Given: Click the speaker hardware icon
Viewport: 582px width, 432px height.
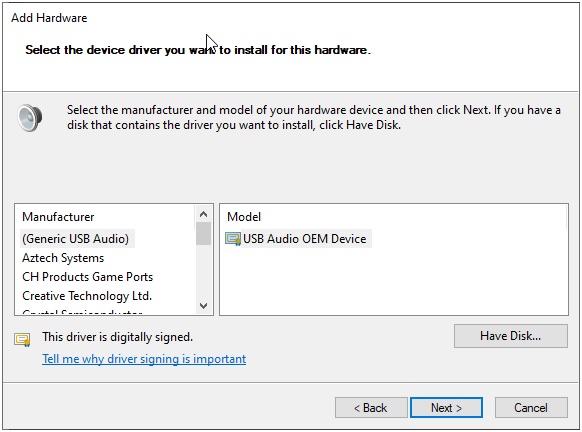Looking at the screenshot, I should tap(30, 118).
